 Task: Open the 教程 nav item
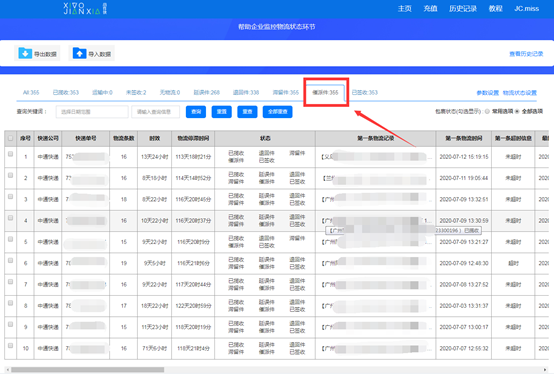click(x=495, y=8)
